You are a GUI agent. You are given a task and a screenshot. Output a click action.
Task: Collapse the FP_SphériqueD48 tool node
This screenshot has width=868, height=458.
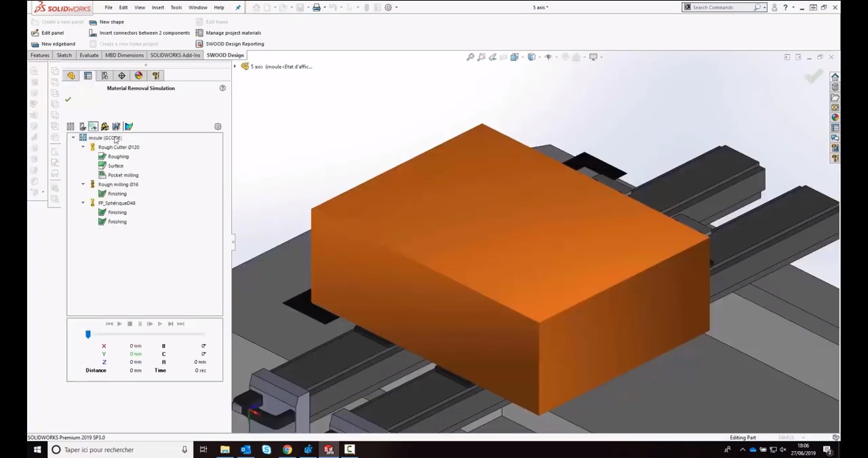pyautogui.click(x=83, y=203)
